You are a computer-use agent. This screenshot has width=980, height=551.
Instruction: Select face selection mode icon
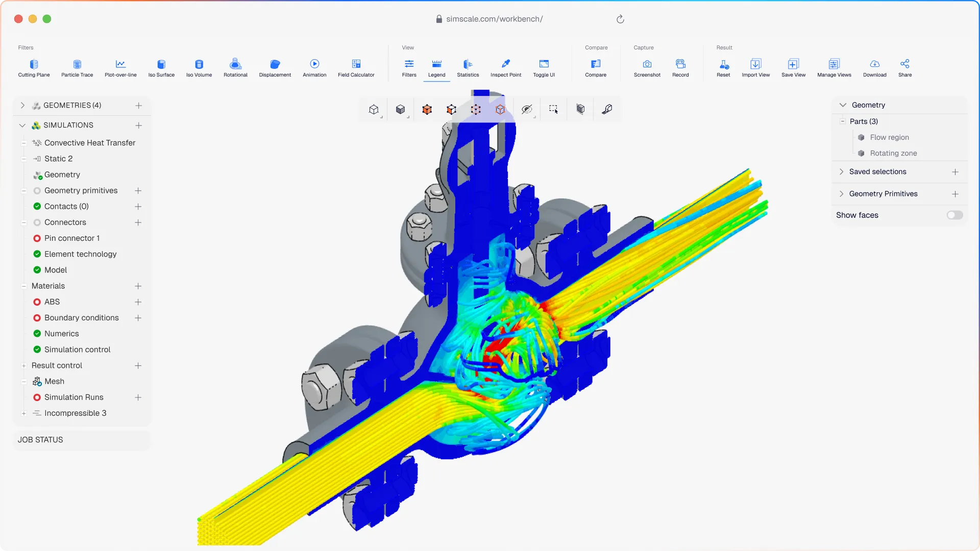tap(451, 109)
